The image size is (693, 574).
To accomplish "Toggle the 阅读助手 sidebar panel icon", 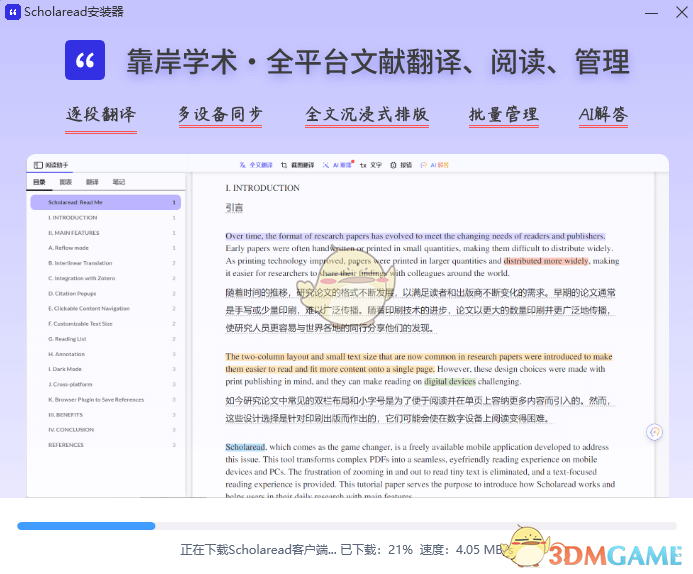I will [x=38, y=165].
